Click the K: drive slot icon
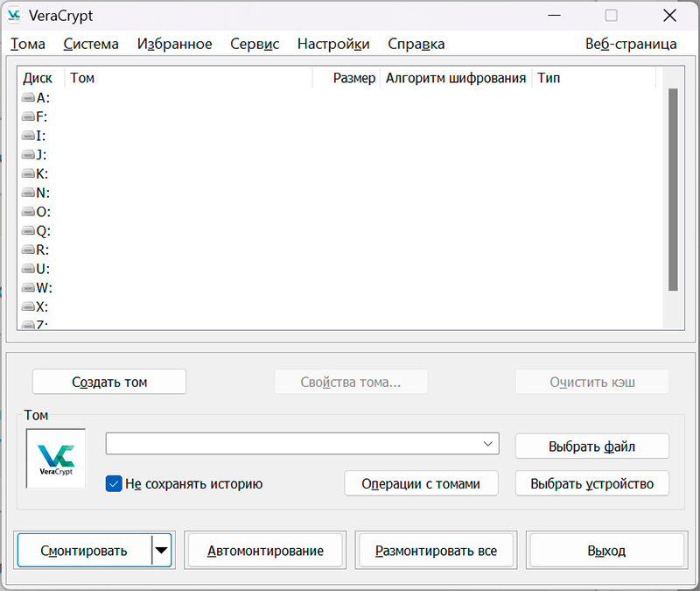This screenshot has width=700, height=591. point(28,174)
